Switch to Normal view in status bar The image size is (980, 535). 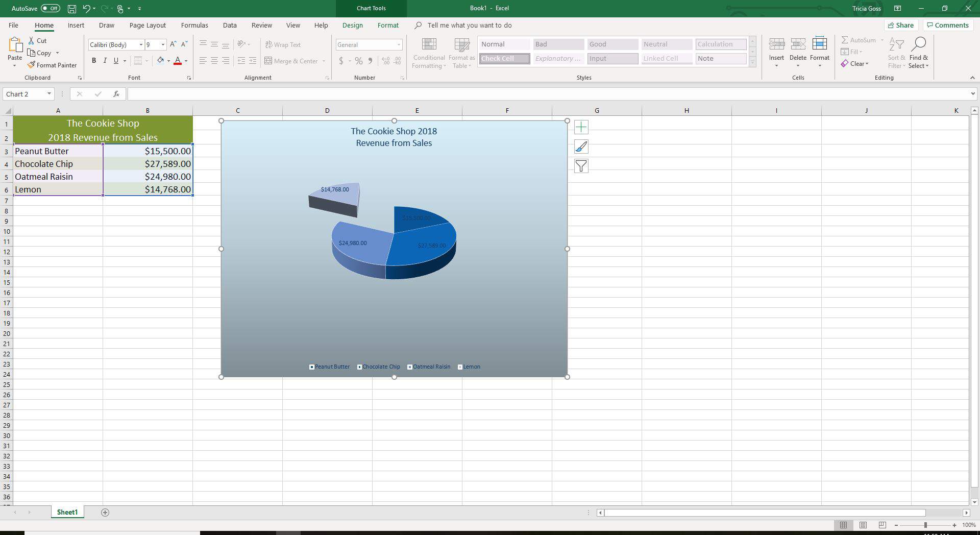(x=843, y=525)
